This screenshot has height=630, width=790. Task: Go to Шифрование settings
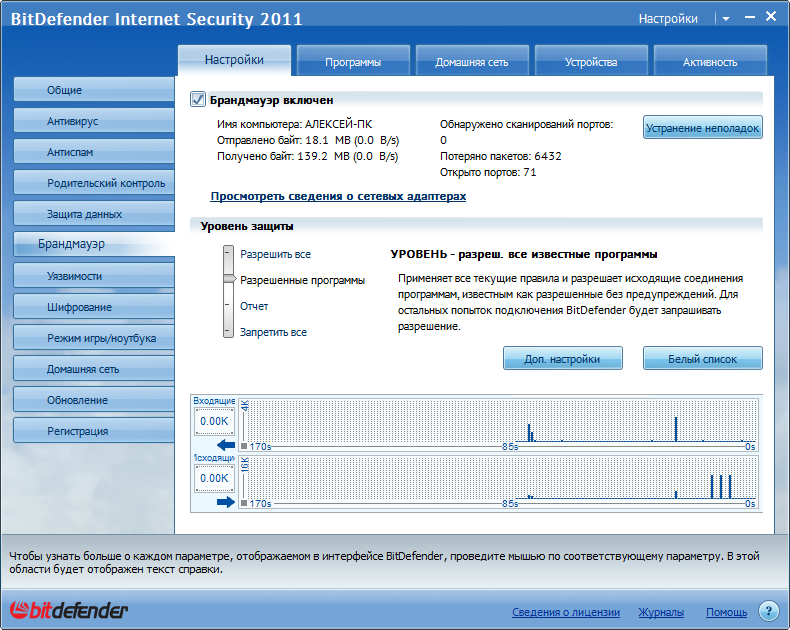(94, 307)
